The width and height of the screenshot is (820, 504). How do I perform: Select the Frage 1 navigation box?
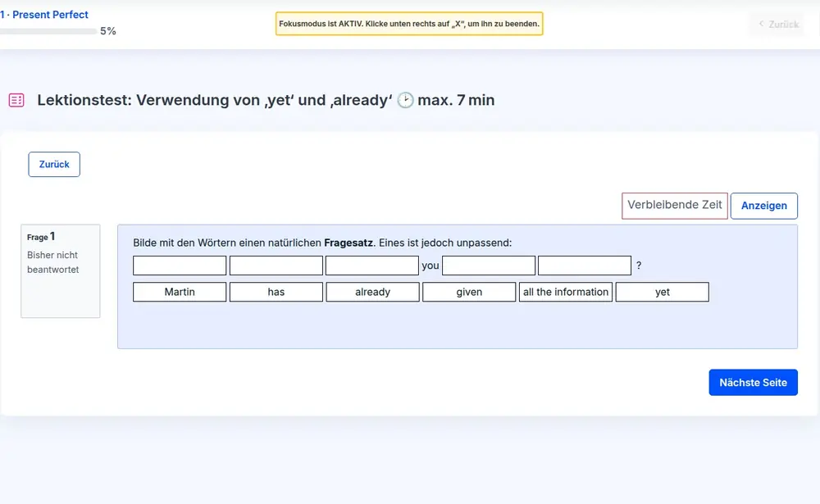coord(60,270)
